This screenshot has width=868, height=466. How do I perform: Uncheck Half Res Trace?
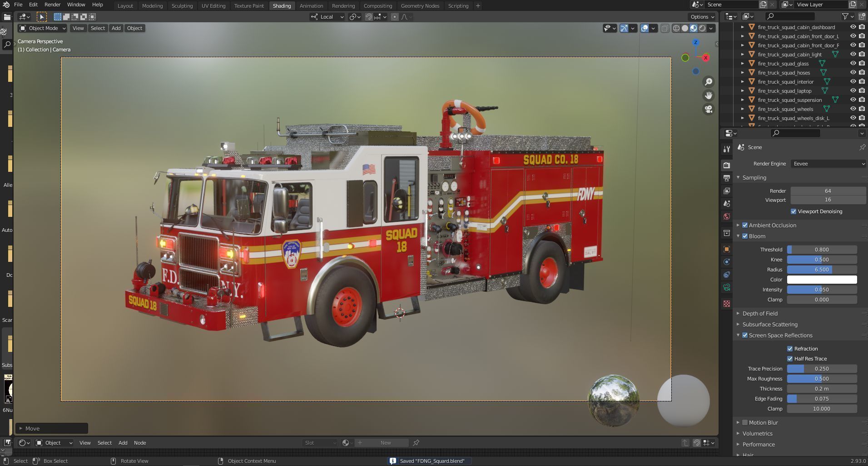click(x=790, y=359)
